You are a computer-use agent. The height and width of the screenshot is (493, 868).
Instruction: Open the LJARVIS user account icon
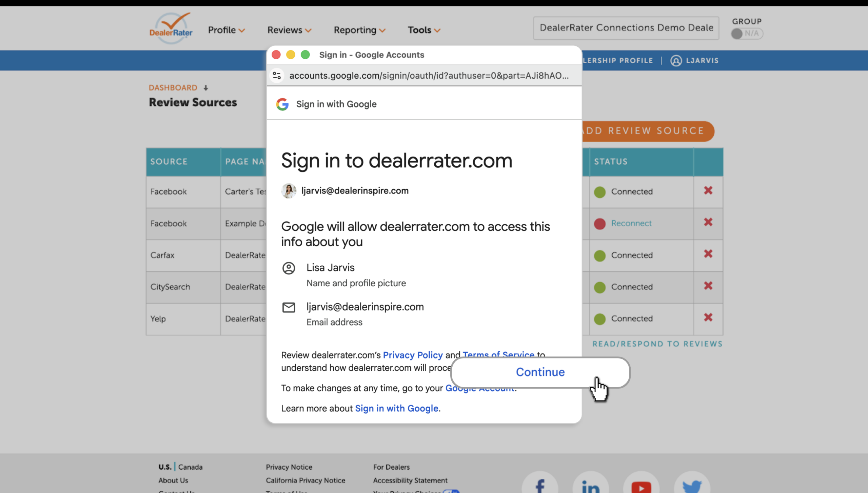676,61
